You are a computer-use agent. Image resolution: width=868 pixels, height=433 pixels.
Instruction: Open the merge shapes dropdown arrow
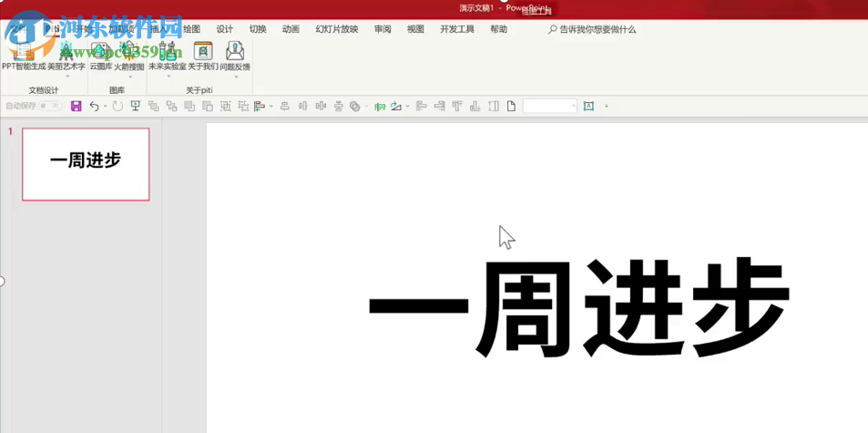click(x=366, y=107)
